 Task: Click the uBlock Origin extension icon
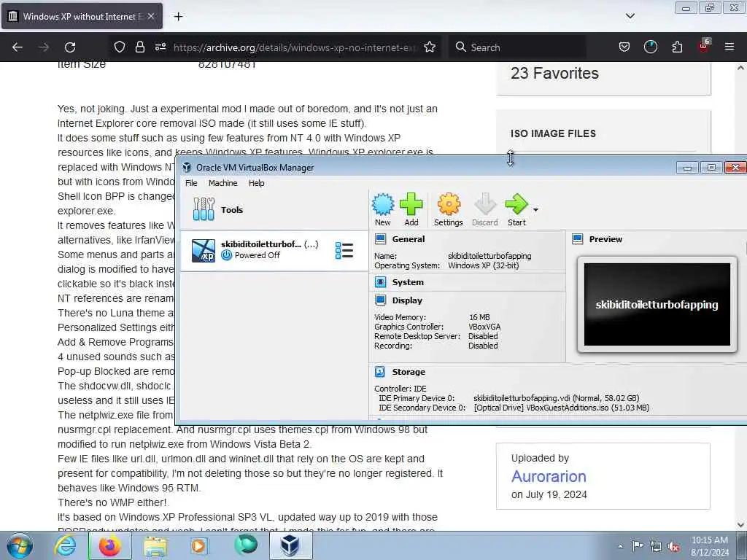coord(704,46)
